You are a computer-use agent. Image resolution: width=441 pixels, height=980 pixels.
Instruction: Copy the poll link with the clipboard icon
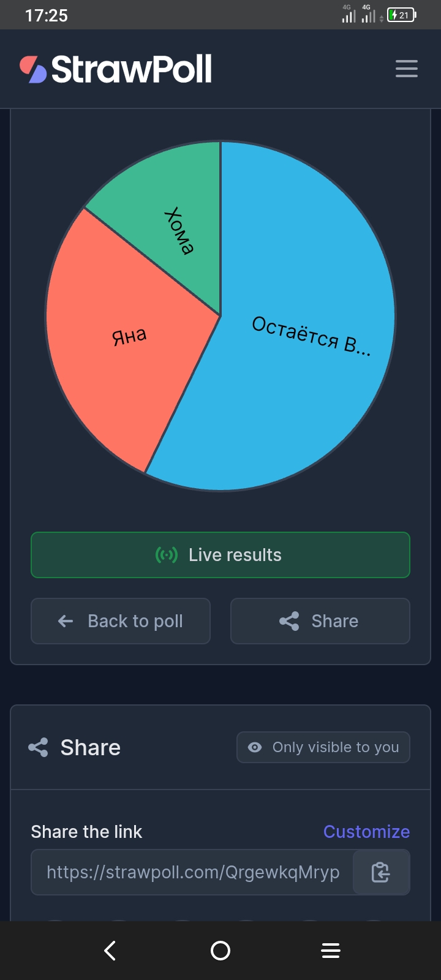pyautogui.click(x=381, y=872)
